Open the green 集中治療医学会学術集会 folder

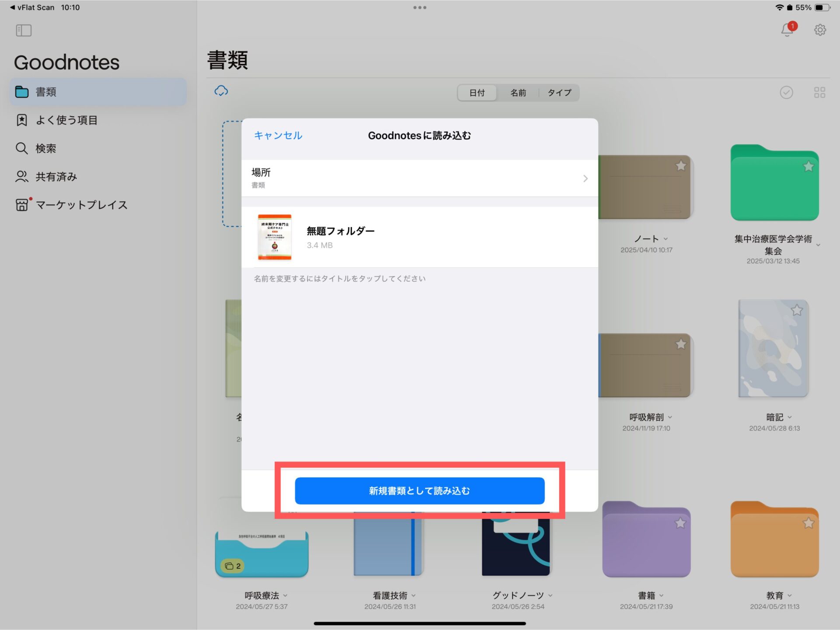[x=774, y=183]
